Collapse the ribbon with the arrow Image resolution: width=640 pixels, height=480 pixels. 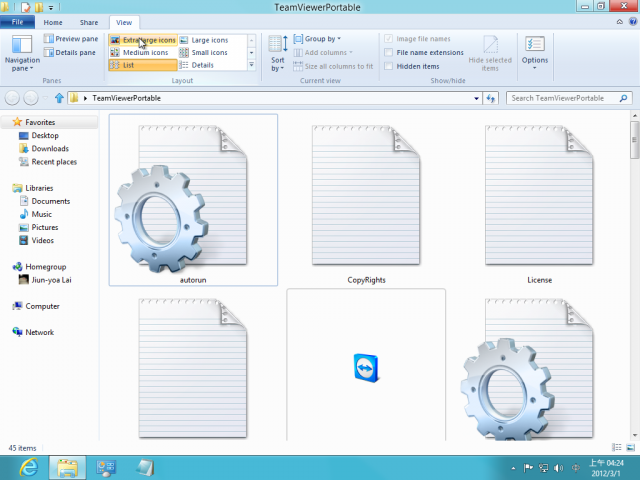click(x=620, y=22)
